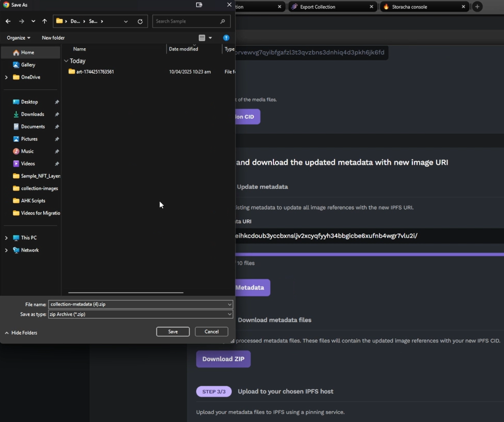Screen dimensions: 504x422
Task: Click the blue Help icon
Action: coord(226,38)
